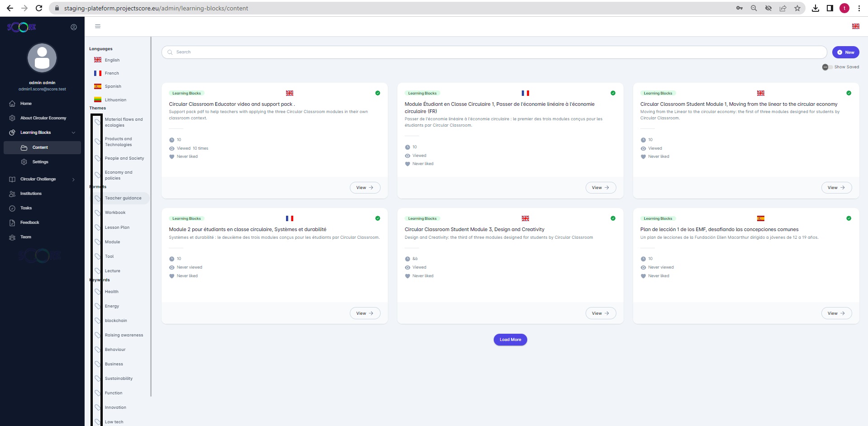Toggle the Show Saved switch
Screen dimensions: 868x426
(x=827, y=67)
